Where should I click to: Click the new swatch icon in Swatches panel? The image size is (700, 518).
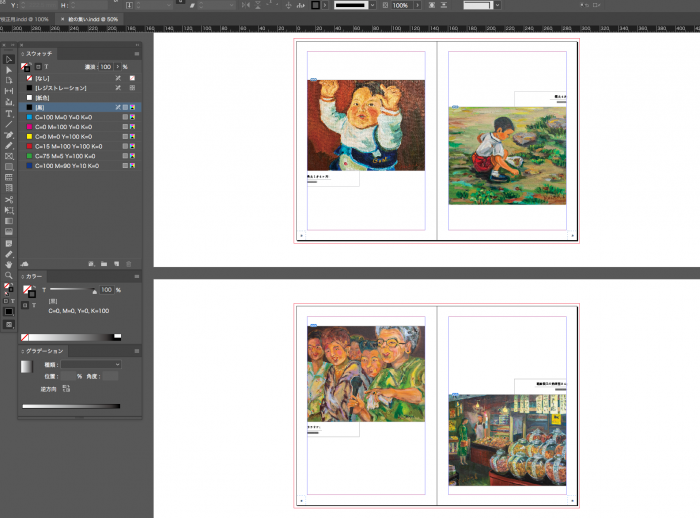(x=117, y=264)
